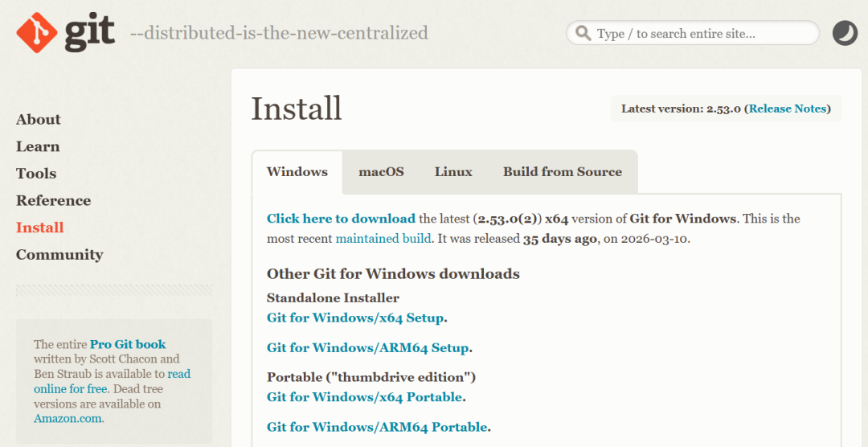Click the Git logo icon
The width and height of the screenshot is (868, 447).
35,32
